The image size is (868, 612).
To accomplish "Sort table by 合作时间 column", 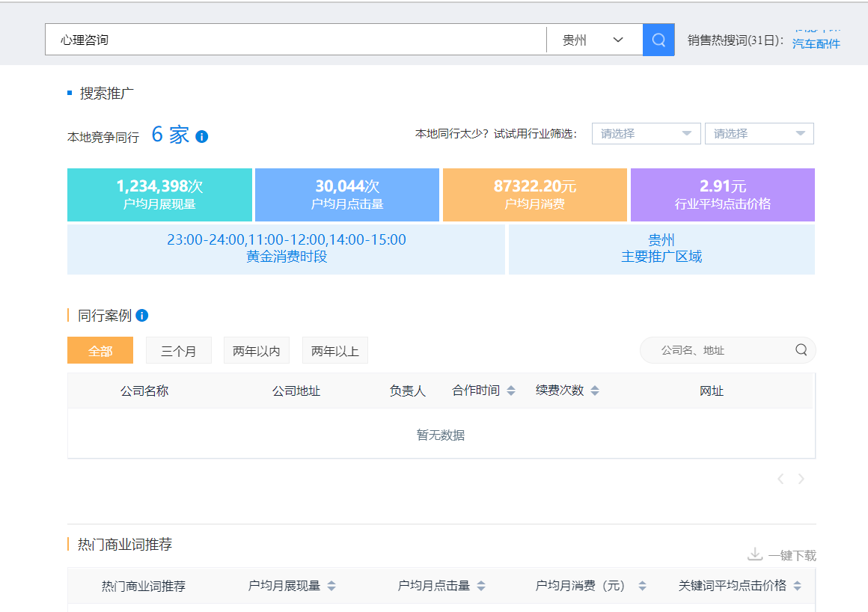I will tap(511, 391).
